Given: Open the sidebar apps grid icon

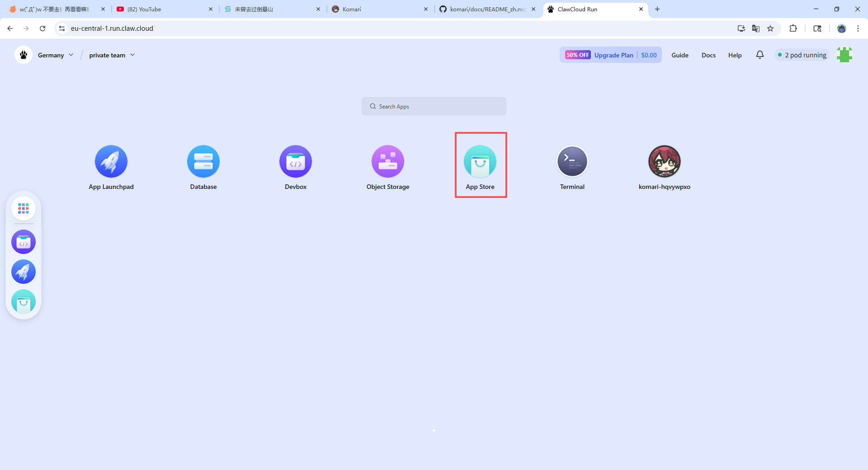Looking at the screenshot, I should click(x=24, y=208).
